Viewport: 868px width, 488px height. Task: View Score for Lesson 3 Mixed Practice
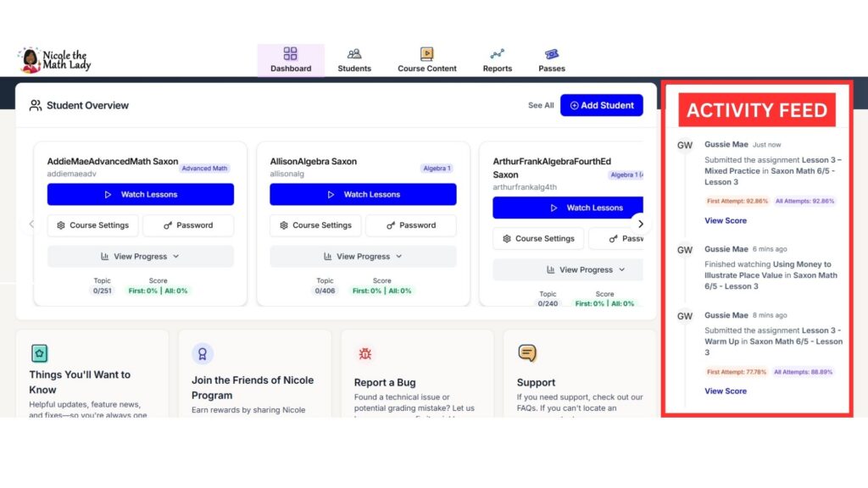(726, 220)
